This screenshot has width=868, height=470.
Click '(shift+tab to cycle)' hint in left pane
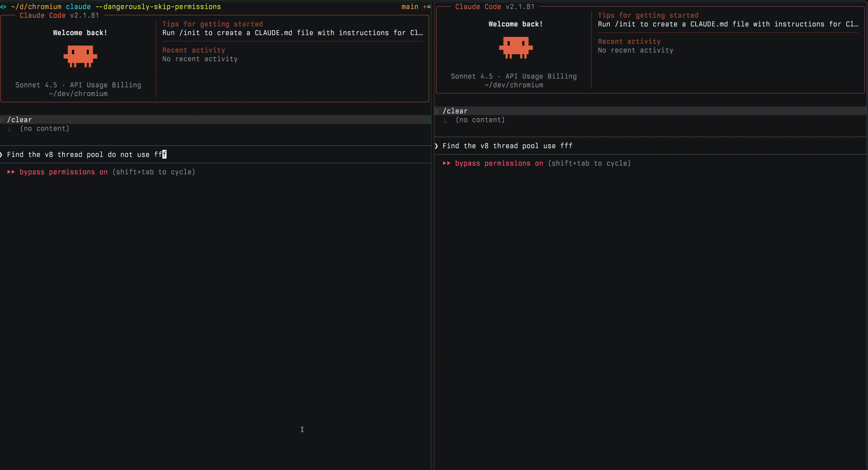click(154, 172)
